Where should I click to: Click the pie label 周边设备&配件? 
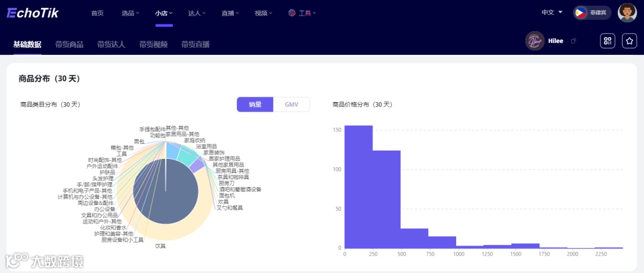95,203
